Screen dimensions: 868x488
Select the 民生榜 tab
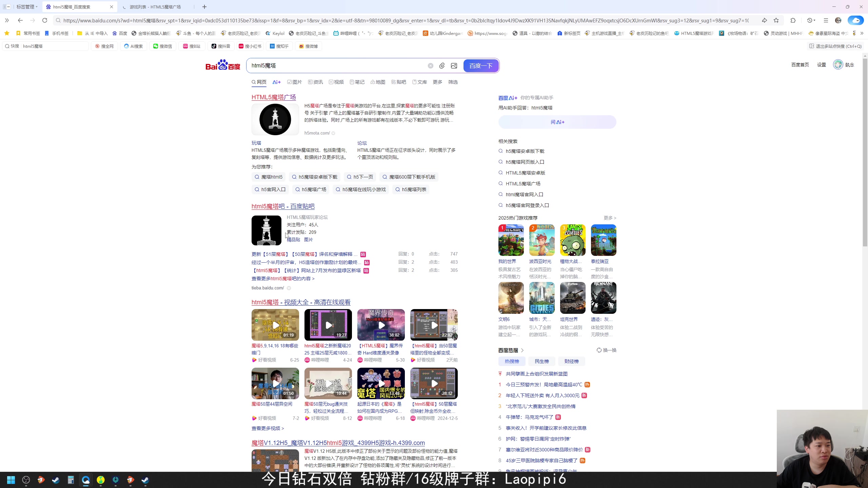(x=541, y=361)
